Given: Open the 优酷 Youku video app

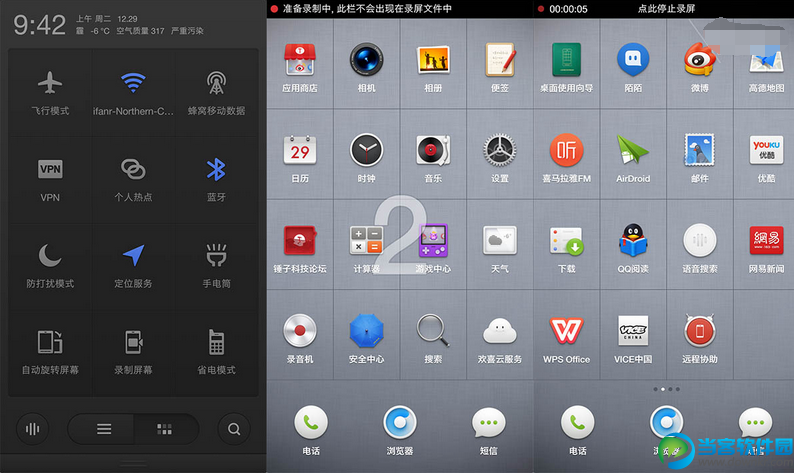Looking at the screenshot, I should [767, 150].
